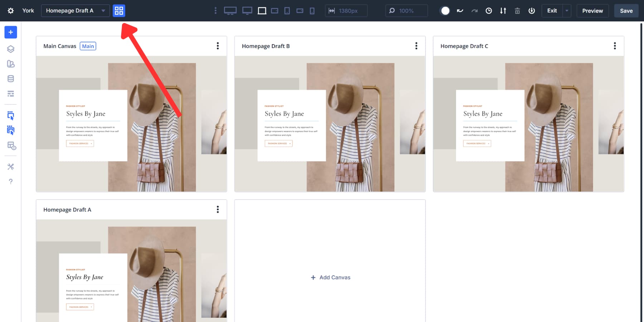Click the Save button
644x322 pixels.
pyautogui.click(x=626, y=11)
